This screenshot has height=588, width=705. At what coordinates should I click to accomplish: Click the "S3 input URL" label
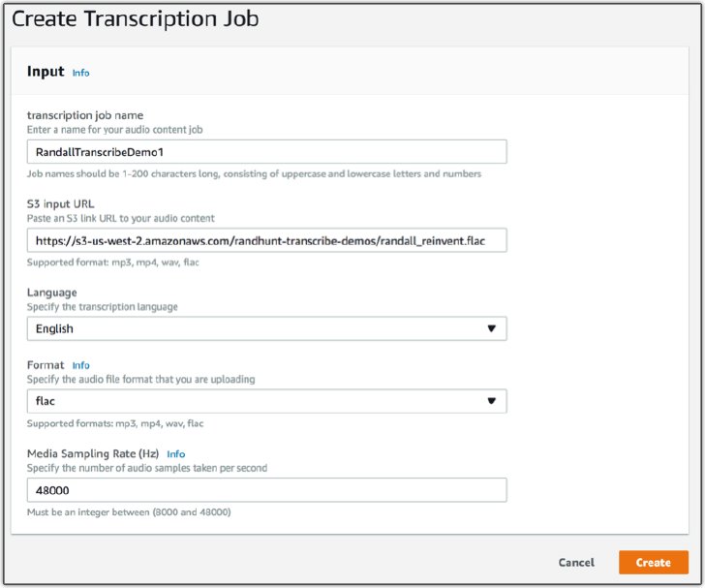click(61, 203)
